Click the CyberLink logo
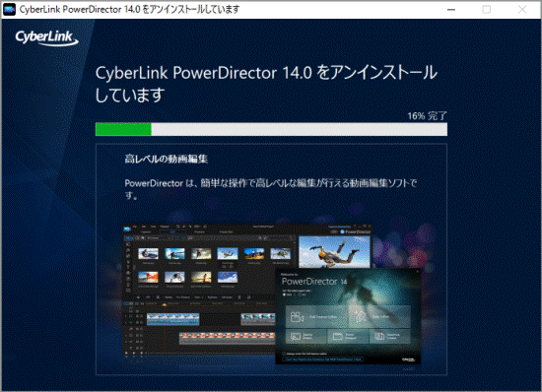The width and height of the screenshot is (542, 392). click(x=46, y=37)
